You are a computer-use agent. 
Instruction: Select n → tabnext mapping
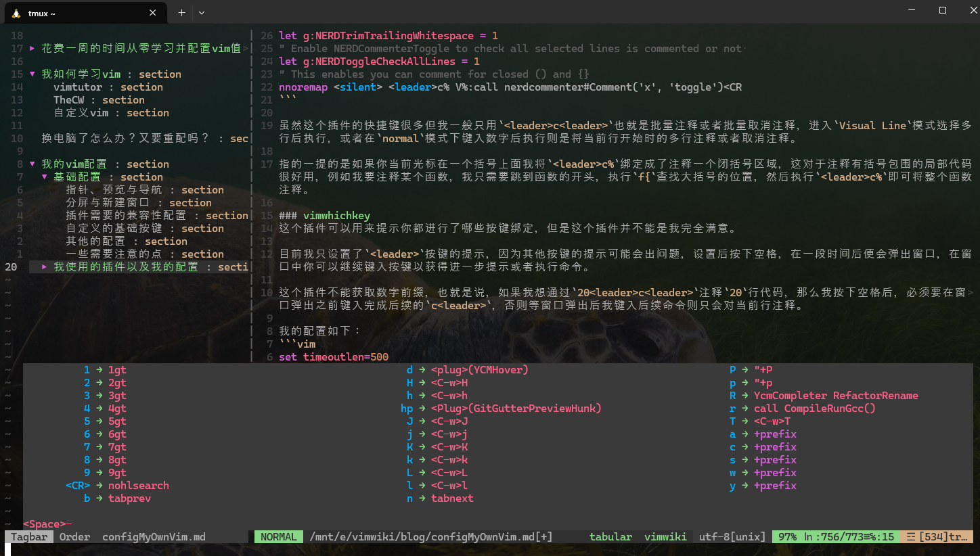(x=440, y=499)
